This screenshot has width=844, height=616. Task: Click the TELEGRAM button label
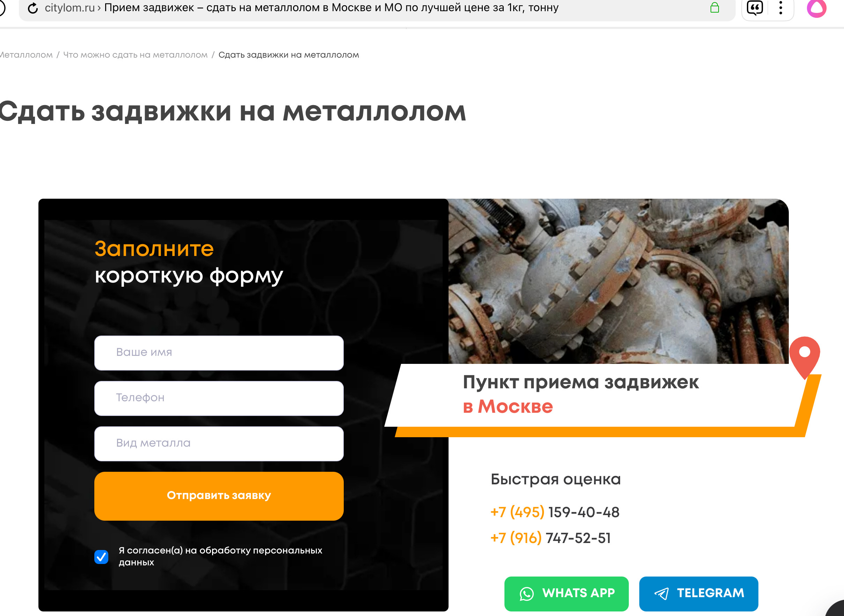[710, 593]
